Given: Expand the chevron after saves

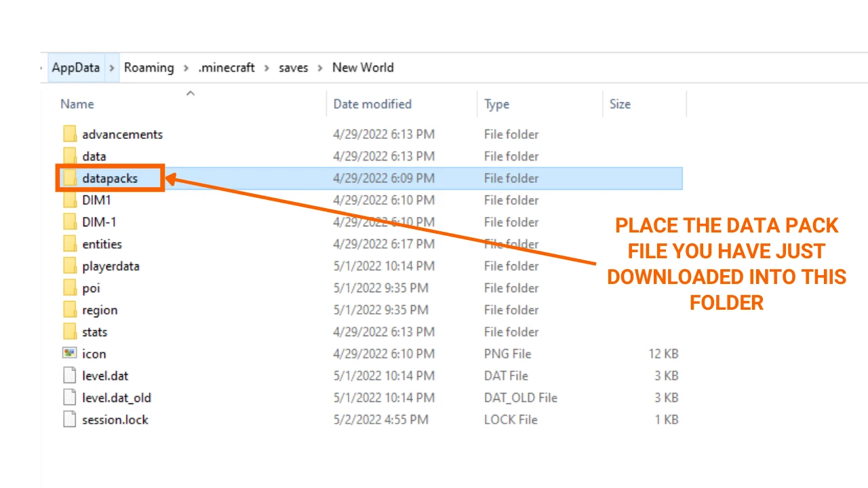Looking at the screenshot, I should (319, 68).
